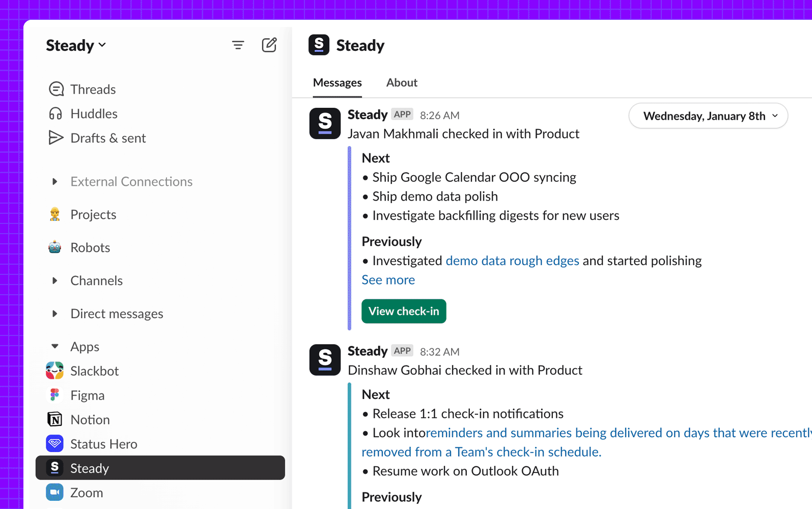Click 'Ship Google Calendar OOO syncing' item
This screenshot has height=509, width=812.
[x=474, y=177]
